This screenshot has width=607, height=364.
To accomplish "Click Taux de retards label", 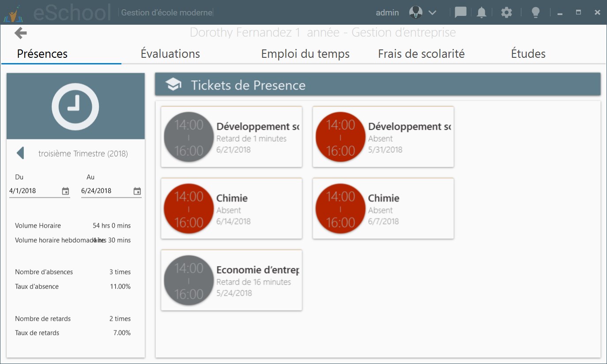I will pos(37,333).
